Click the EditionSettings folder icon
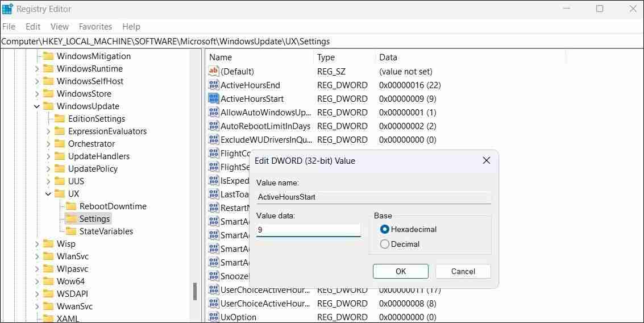The image size is (644, 323). (x=60, y=119)
